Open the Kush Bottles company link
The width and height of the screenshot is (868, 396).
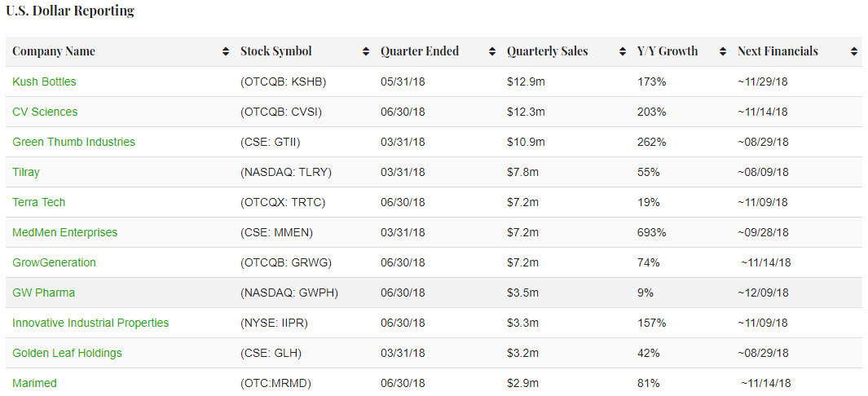coord(44,81)
